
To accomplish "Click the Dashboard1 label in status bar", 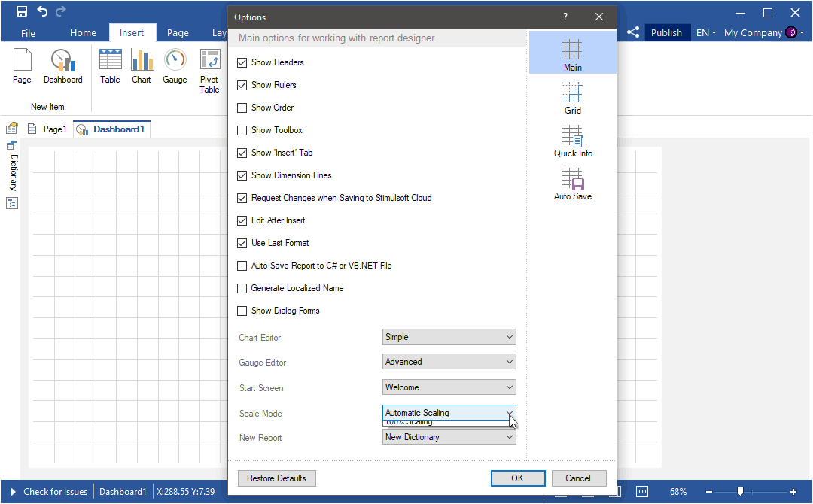I will [x=123, y=491].
